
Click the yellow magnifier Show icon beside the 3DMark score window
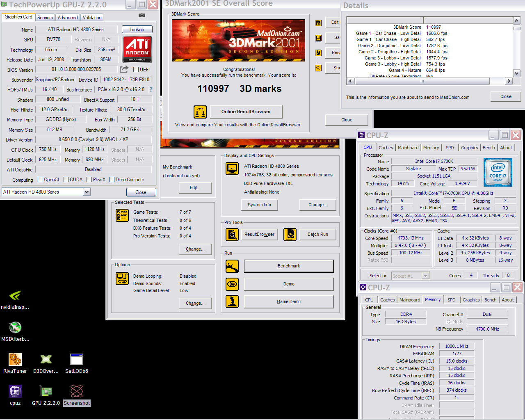point(318,68)
